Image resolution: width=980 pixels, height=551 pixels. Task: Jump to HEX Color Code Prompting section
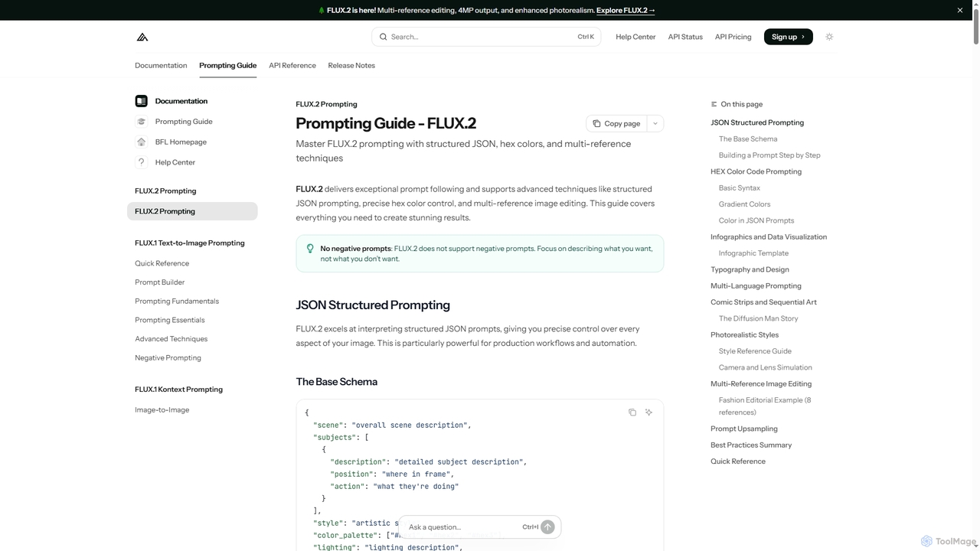tap(756, 171)
